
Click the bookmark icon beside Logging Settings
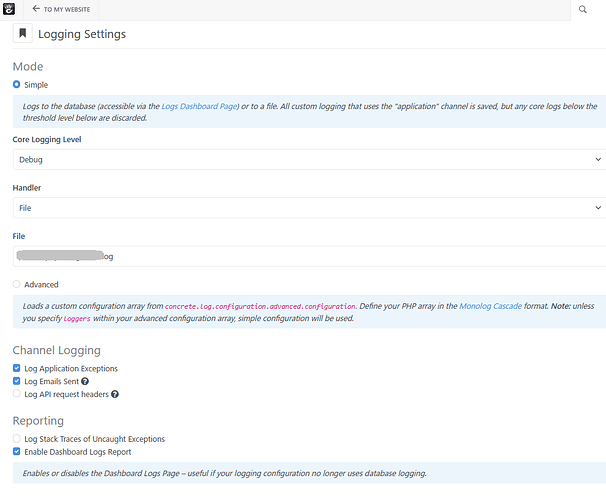coord(23,34)
